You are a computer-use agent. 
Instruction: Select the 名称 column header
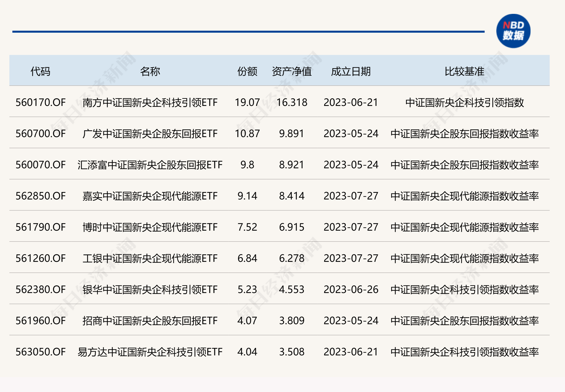tap(150, 72)
